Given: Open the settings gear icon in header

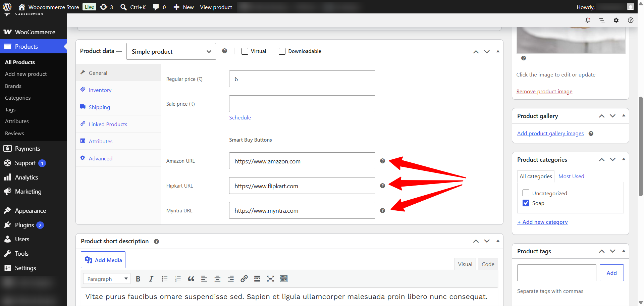Looking at the screenshot, I should (616, 20).
